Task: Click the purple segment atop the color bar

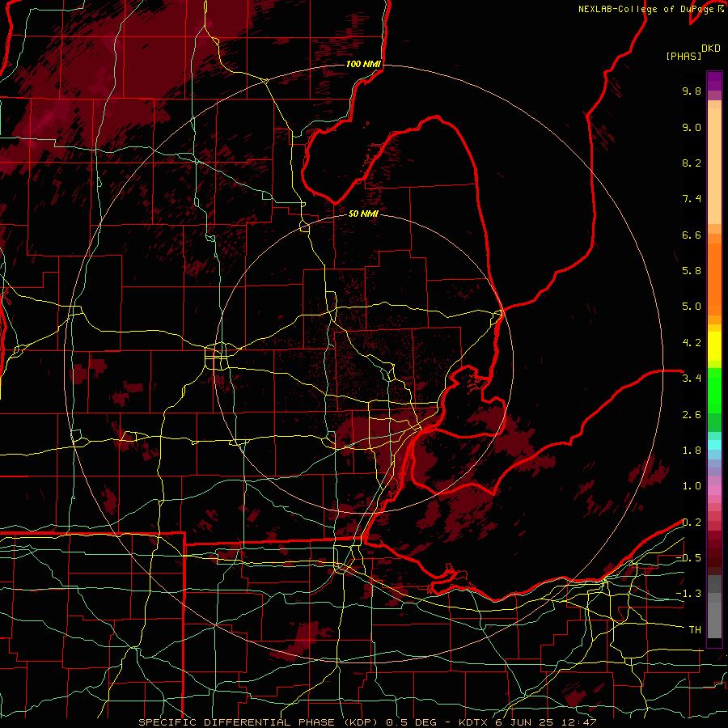Action: [x=714, y=81]
